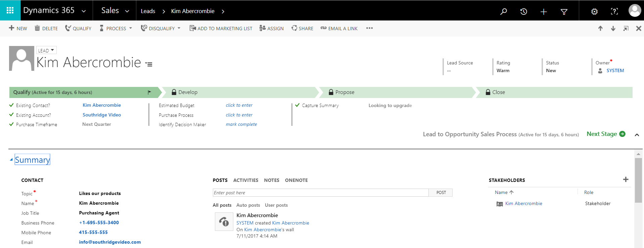Click to enter Purchase Process
The image size is (644, 248).
[239, 115]
